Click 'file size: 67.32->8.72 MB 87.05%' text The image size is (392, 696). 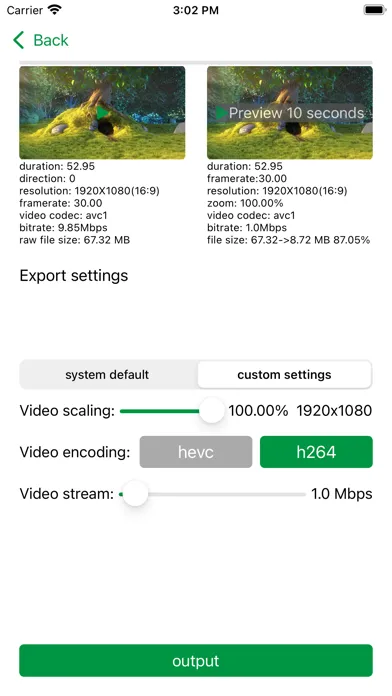click(289, 240)
